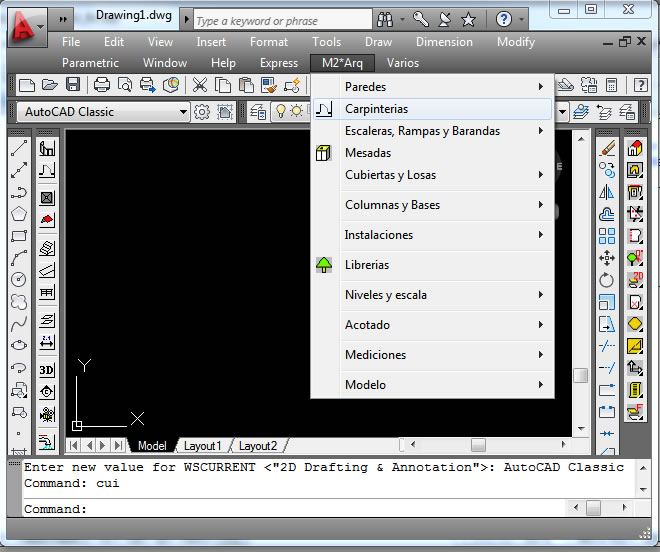The width and height of the screenshot is (660, 552).
Task: Switch to the Layout1 tab
Action: pos(203,446)
